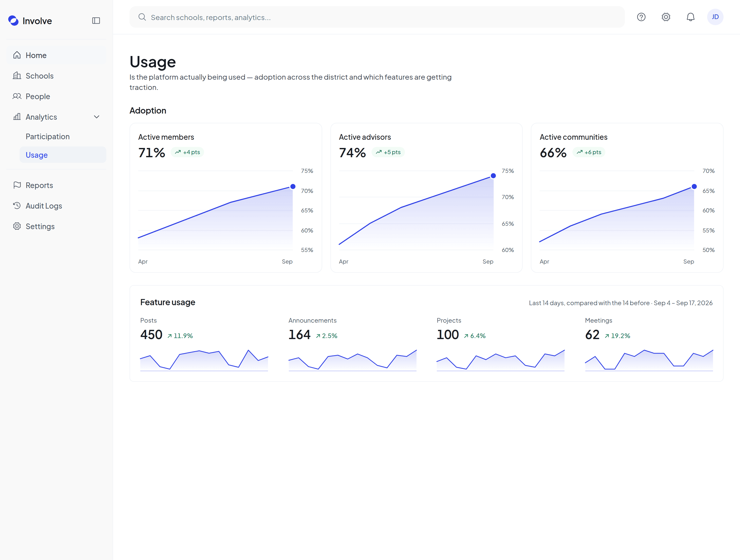Click the Reports flag icon
Viewport: 740px width, 560px height.
click(x=17, y=185)
